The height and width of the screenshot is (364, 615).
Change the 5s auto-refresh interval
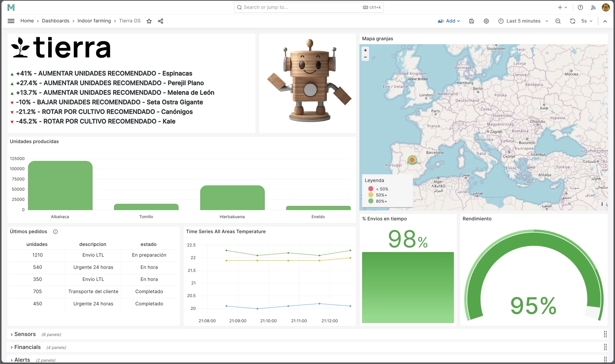click(x=586, y=21)
